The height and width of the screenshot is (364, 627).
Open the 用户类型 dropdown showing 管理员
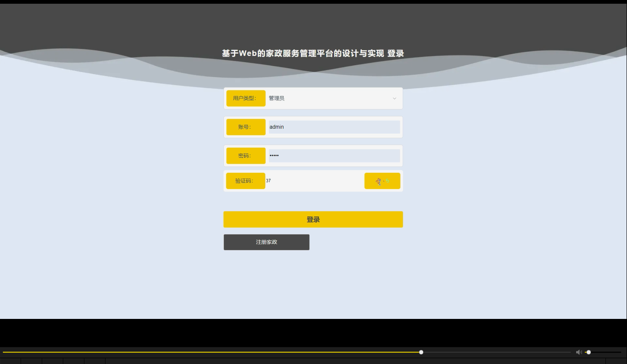tap(334, 98)
